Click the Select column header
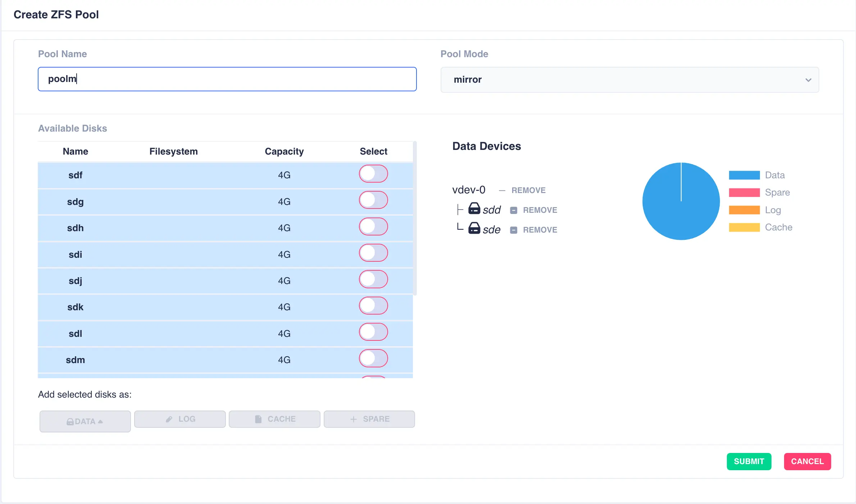Viewport: 856px width, 504px height. [373, 151]
